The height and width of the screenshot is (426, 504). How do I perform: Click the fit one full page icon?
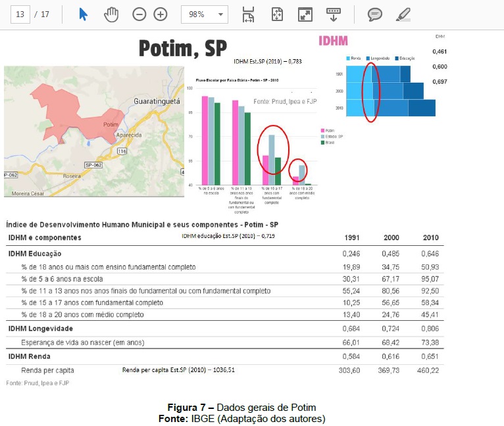[277, 14]
